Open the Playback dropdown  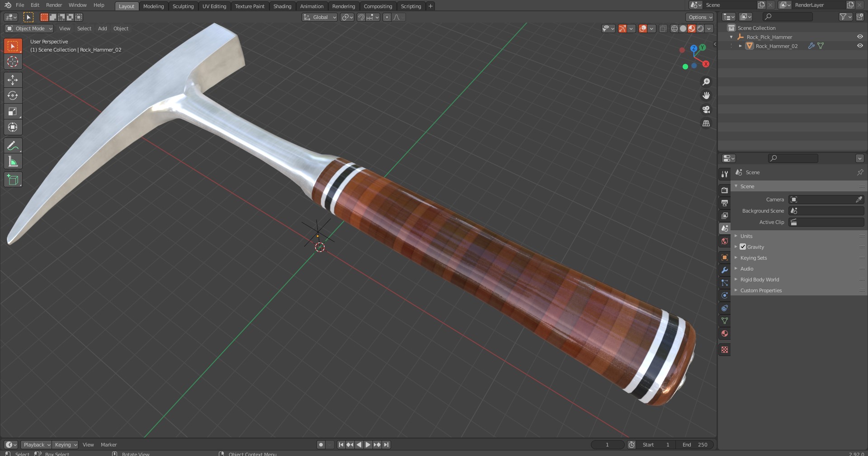(36, 445)
